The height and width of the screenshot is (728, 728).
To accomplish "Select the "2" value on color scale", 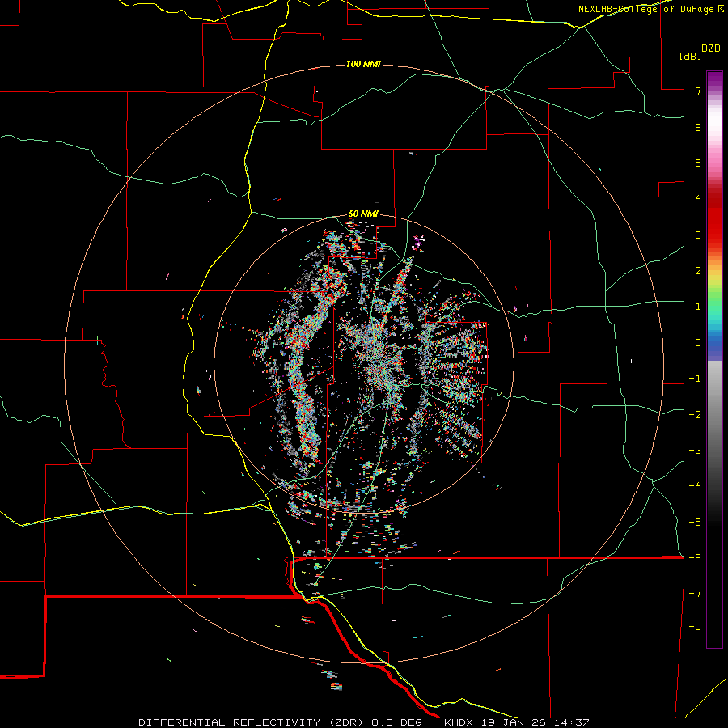I will coord(698,271).
